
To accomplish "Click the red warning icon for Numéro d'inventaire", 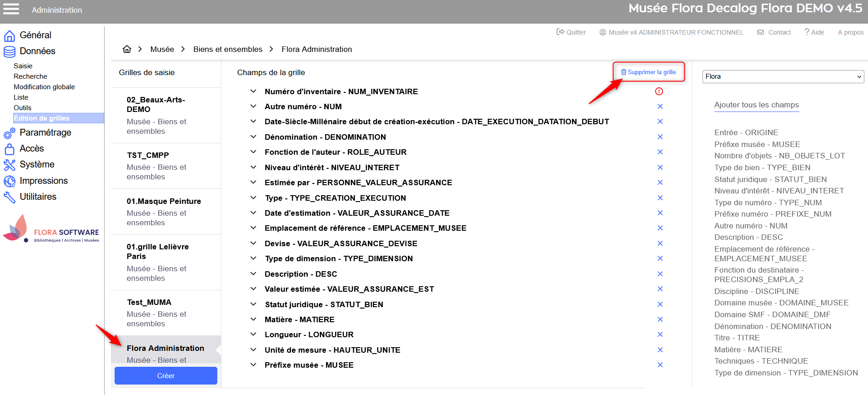I will pyautogui.click(x=659, y=91).
